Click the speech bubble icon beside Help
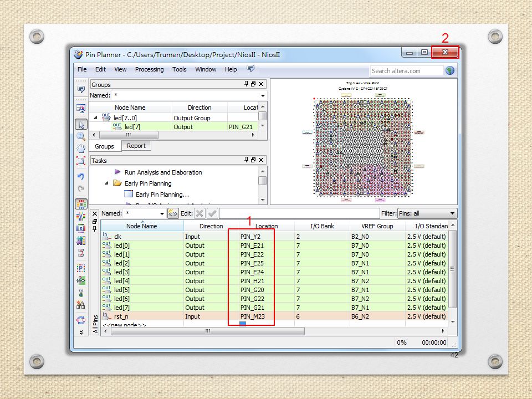 (x=250, y=69)
